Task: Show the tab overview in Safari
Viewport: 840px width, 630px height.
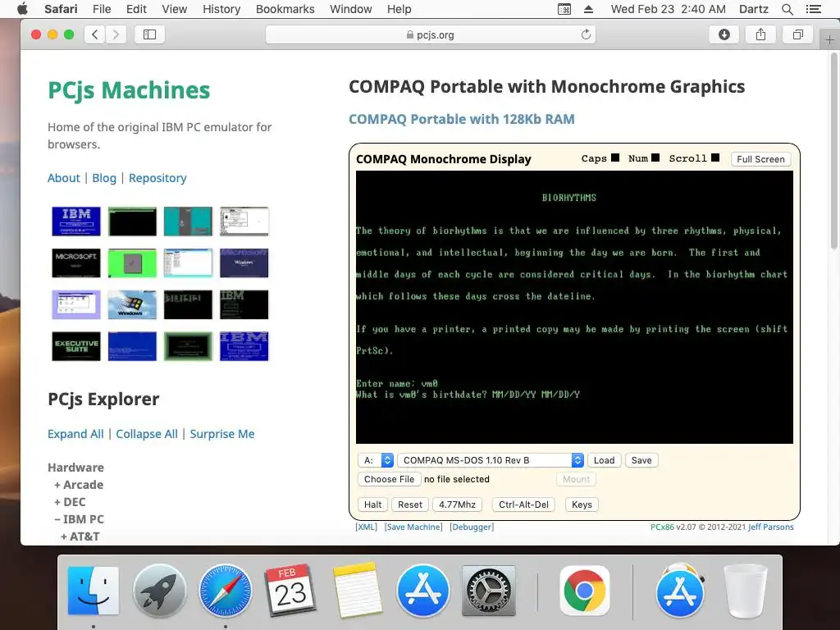Action: pyautogui.click(x=797, y=34)
